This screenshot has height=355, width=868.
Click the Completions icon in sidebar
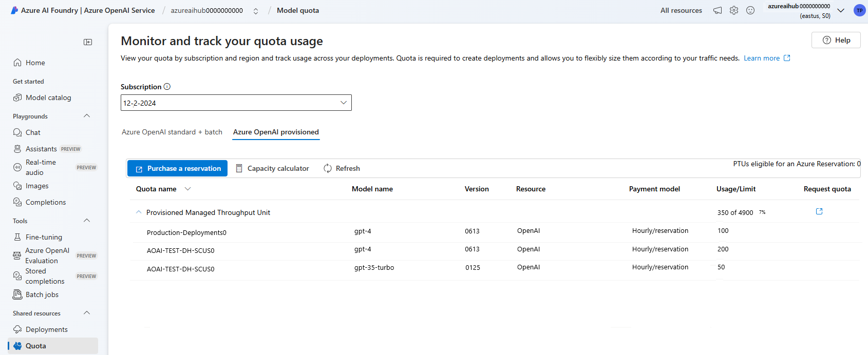[x=17, y=202]
